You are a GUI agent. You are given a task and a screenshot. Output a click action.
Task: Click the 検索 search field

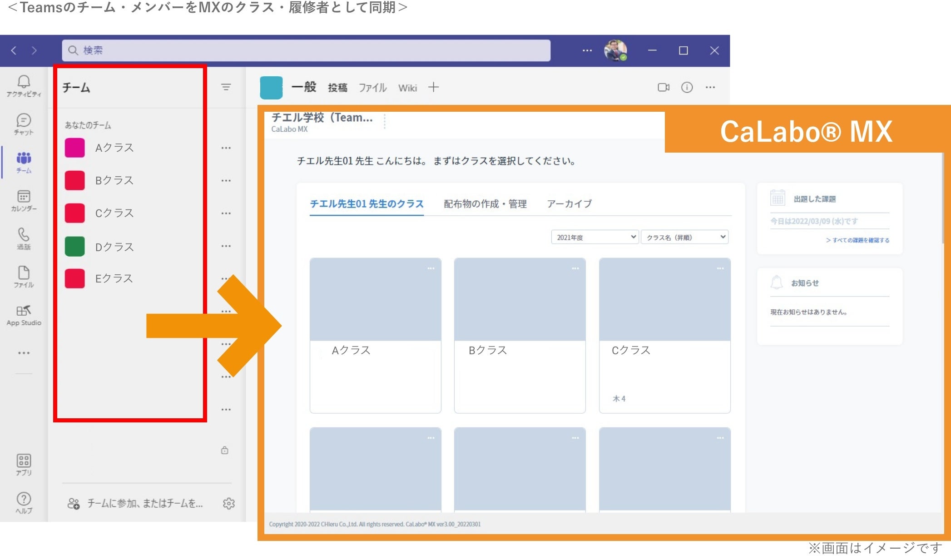point(306,50)
